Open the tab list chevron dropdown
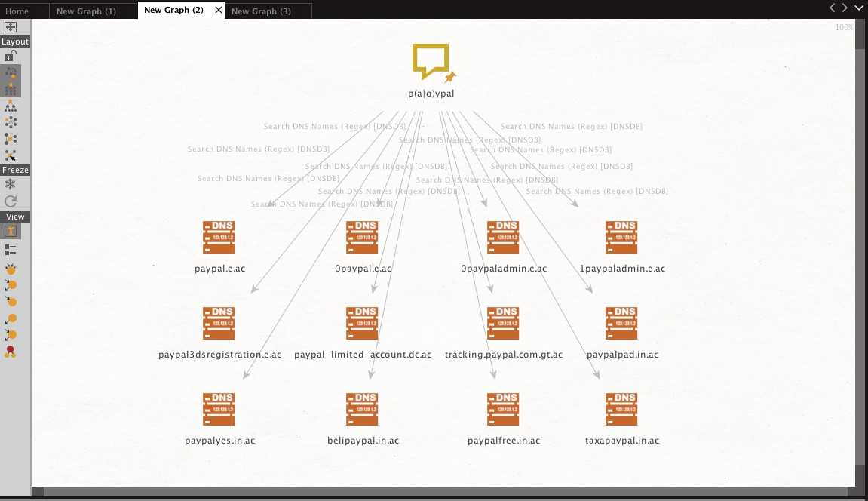 click(859, 8)
